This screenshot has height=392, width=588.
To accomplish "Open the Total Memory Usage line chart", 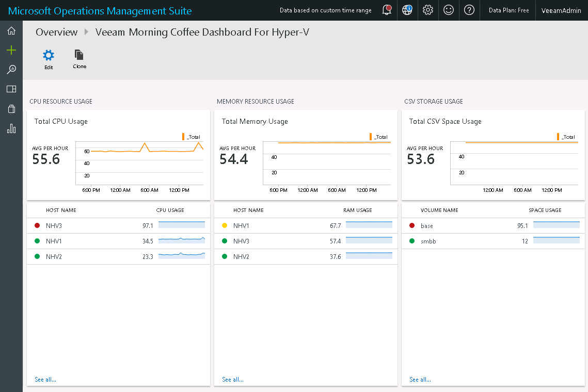I will pos(327,163).
